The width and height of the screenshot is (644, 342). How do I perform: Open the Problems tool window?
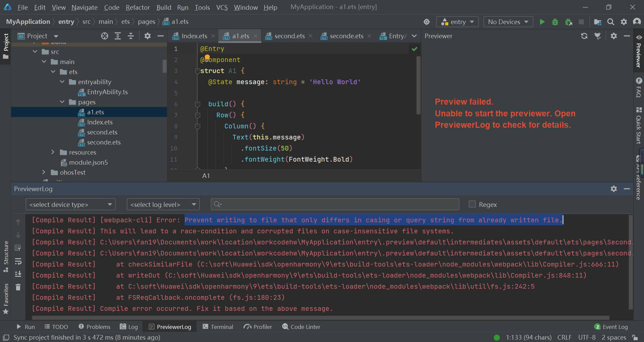pyautogui.click(x=95, y=327)
